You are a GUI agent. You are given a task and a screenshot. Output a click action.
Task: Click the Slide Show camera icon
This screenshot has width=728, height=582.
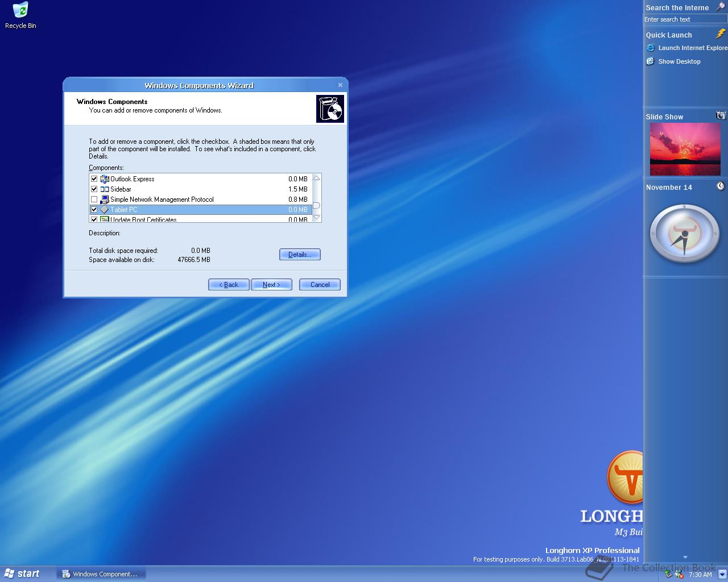click(721, 115)
